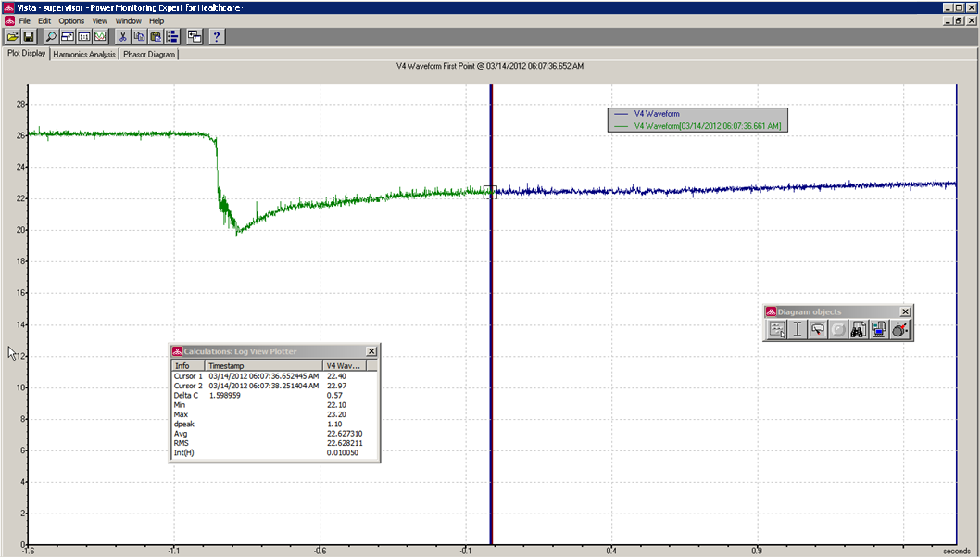Screen dimensions: 980x558
Task: Click the dpeak row label
Action: (x=183, y=425)
